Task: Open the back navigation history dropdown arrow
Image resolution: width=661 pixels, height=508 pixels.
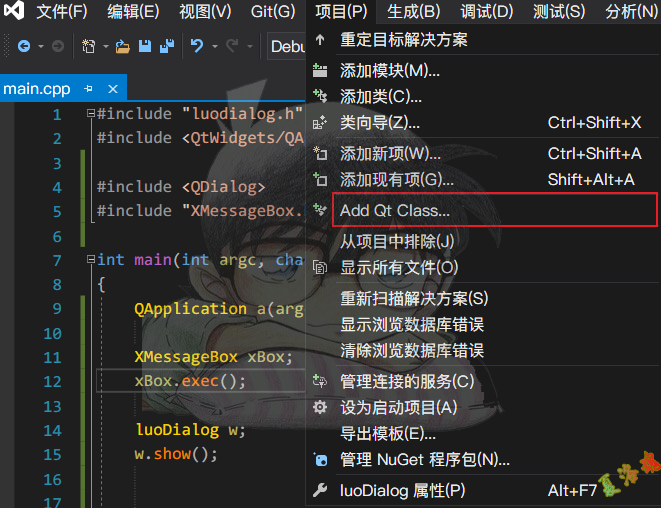Action: 41,46
